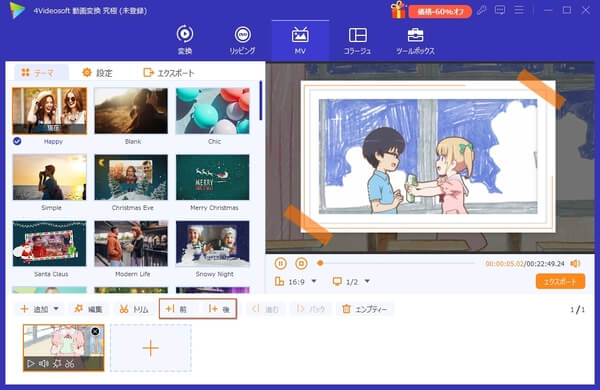Play the clip from timeline thumbnail icon
The height and width of the screenshot is (390, 600).
click(31, 364)
